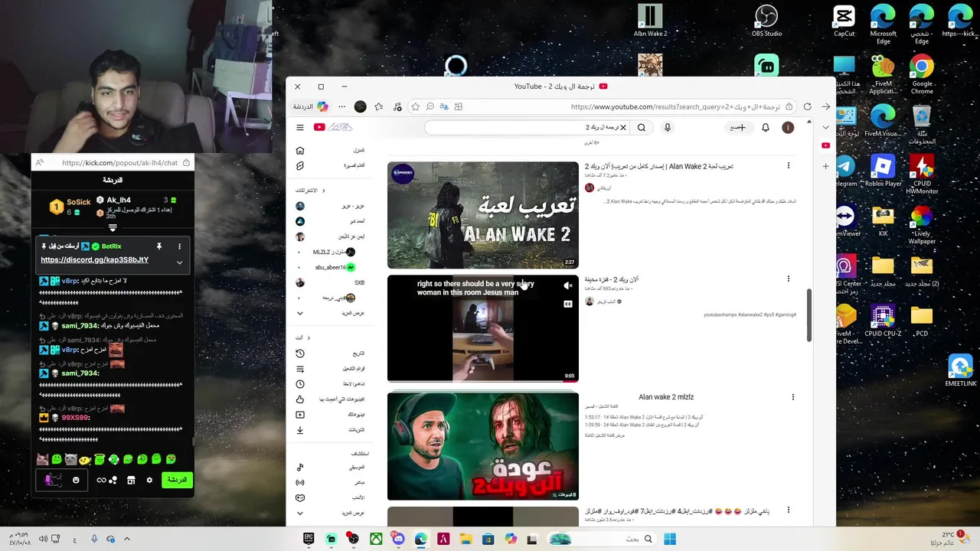Open options menu for 'Alan wake 2 mlzlz'
Screen dimensions: 980x551
[x=792, y=397]
